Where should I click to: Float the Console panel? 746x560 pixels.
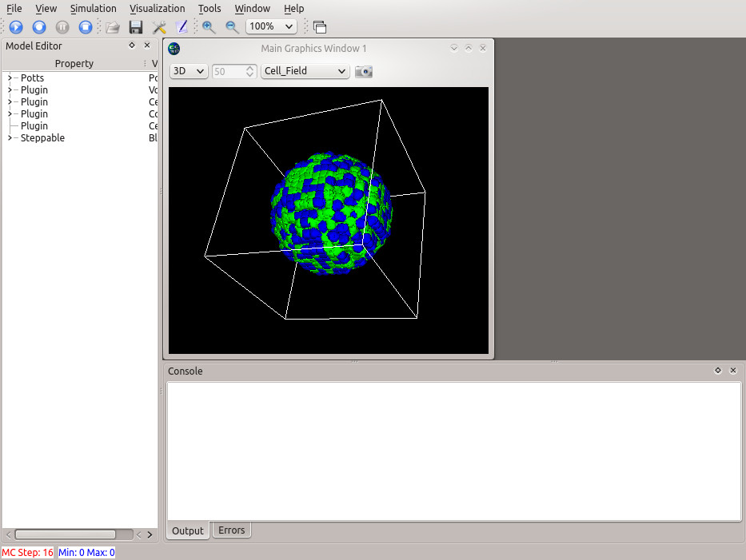click(x=718, y=371)
